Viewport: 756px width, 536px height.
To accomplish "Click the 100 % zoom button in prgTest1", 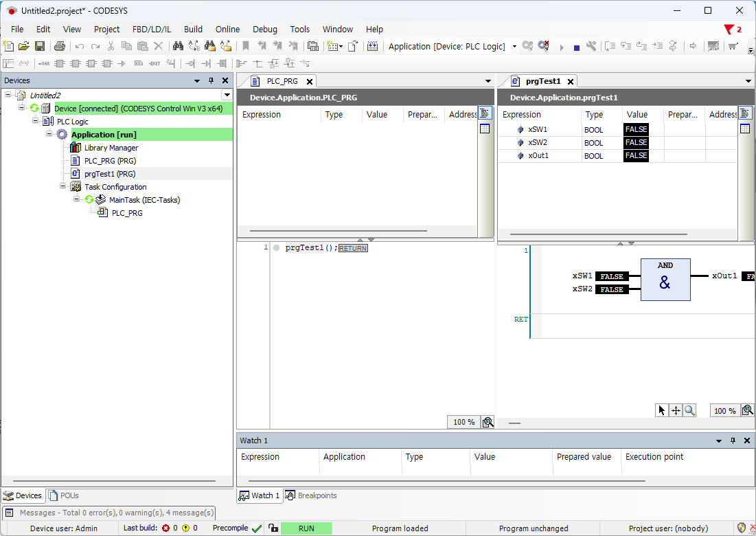I will click(724, 410).
